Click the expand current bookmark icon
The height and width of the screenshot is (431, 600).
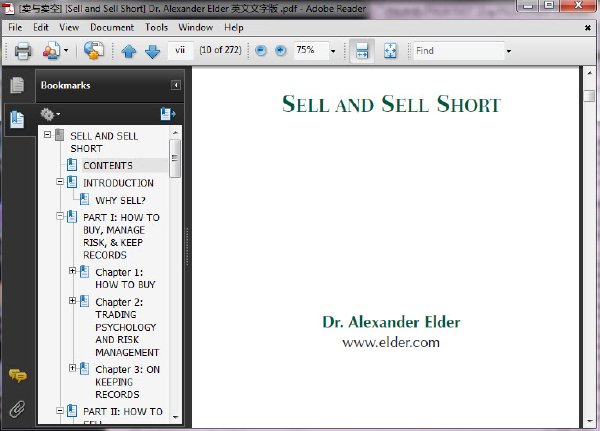click(x=168, y=114)
